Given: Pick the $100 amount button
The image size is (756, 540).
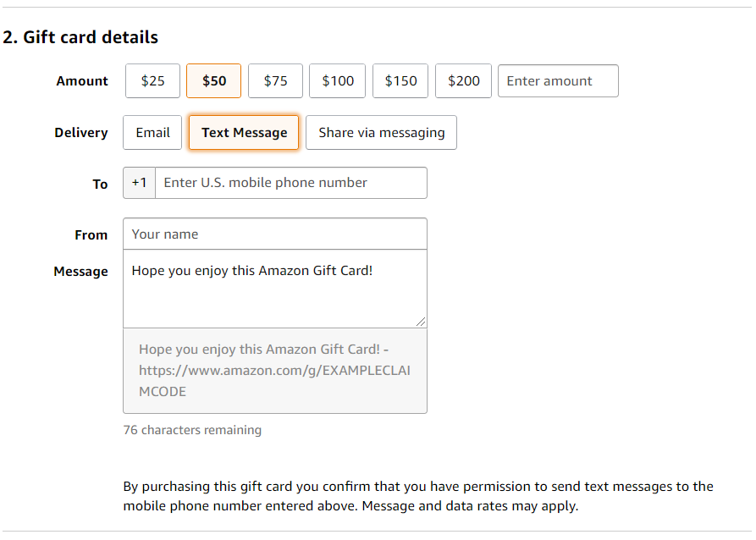Looking at the screenshot, I should [x=337, y=80].
